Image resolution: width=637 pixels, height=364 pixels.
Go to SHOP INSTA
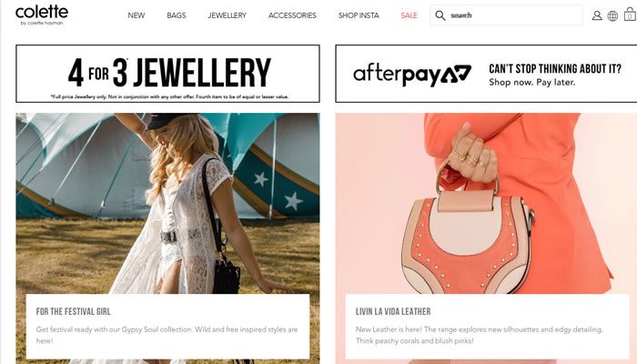click(x=359, y=15)
